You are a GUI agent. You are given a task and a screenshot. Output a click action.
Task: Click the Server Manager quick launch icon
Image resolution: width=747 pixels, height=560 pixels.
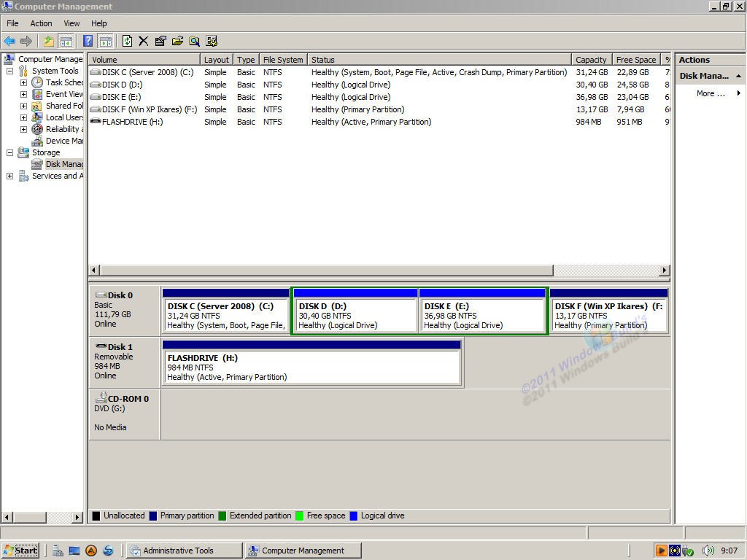[58, 551]
